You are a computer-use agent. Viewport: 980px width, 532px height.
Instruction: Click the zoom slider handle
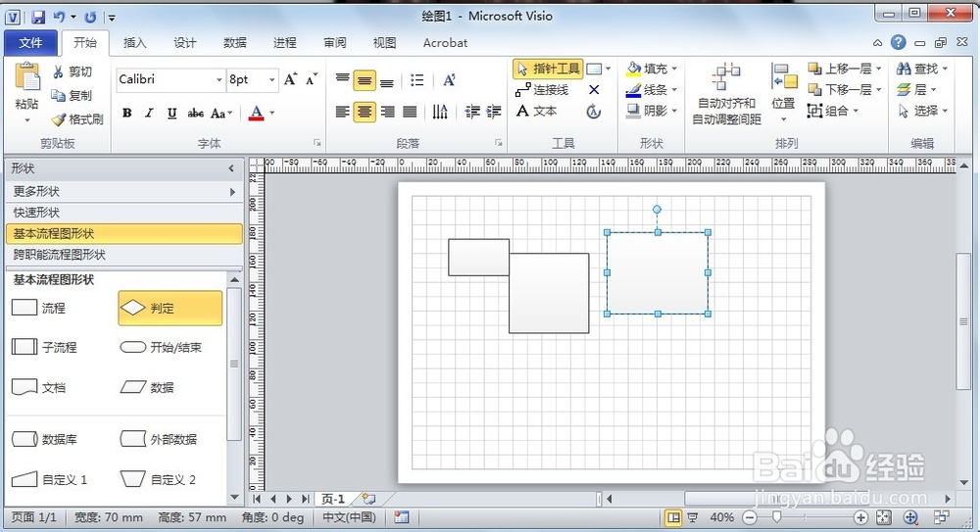click(777, 517)
